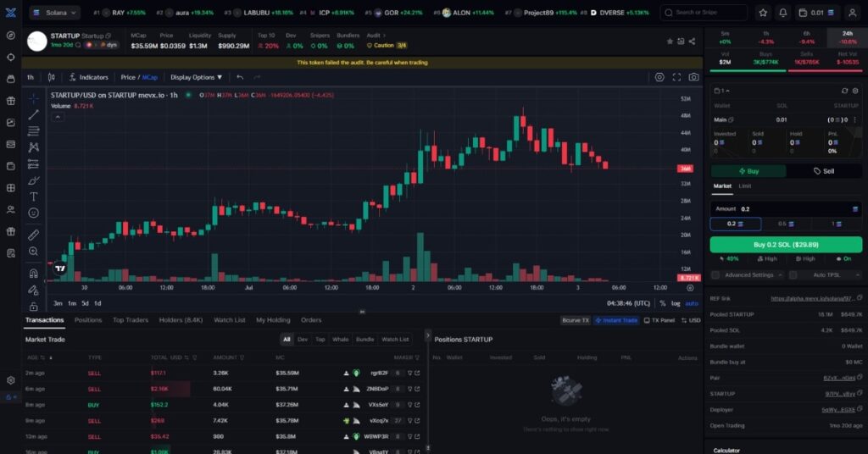Viewport: 868px width, 454px height.
Task: Select the ruler measure tool
Action: coord(34,235)
